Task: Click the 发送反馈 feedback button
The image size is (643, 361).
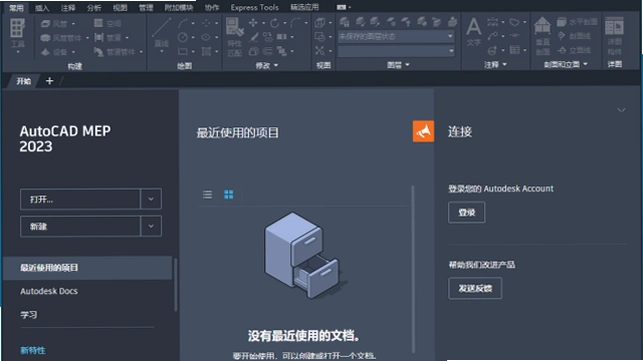Action: pyautogui.click(x=475, y=288)
